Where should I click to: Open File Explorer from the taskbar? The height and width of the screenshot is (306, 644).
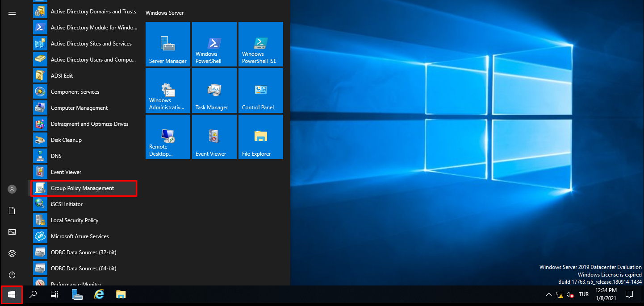point(121,294)
